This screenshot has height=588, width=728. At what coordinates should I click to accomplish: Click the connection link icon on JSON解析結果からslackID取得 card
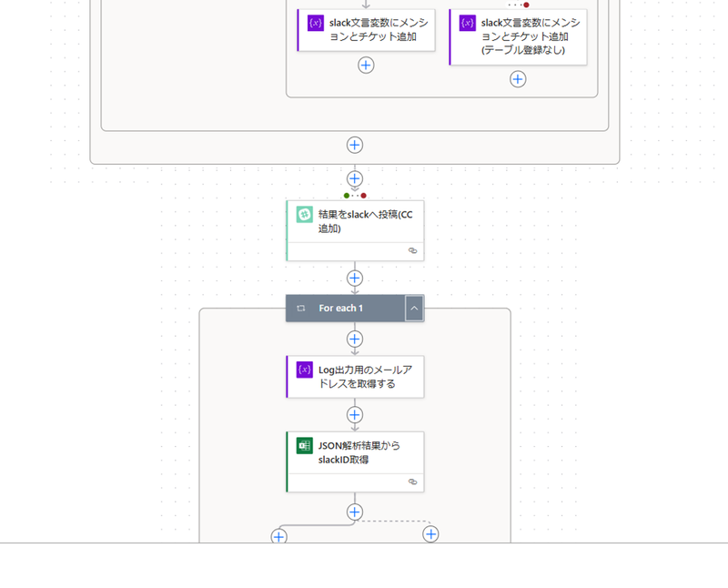coord(412,482)
